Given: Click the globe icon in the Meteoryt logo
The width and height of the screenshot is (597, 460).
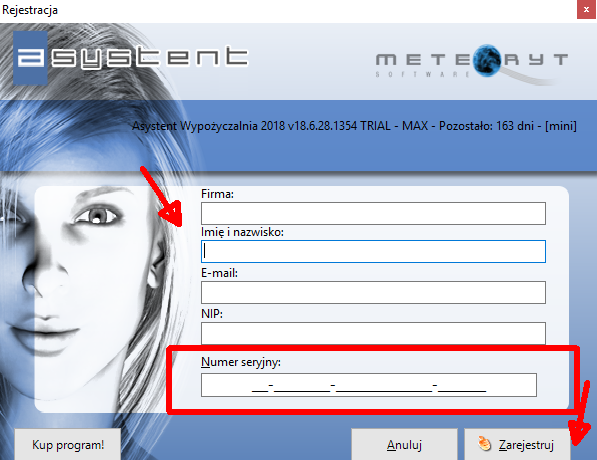Looking at the screenshot, I should [487, 61].
